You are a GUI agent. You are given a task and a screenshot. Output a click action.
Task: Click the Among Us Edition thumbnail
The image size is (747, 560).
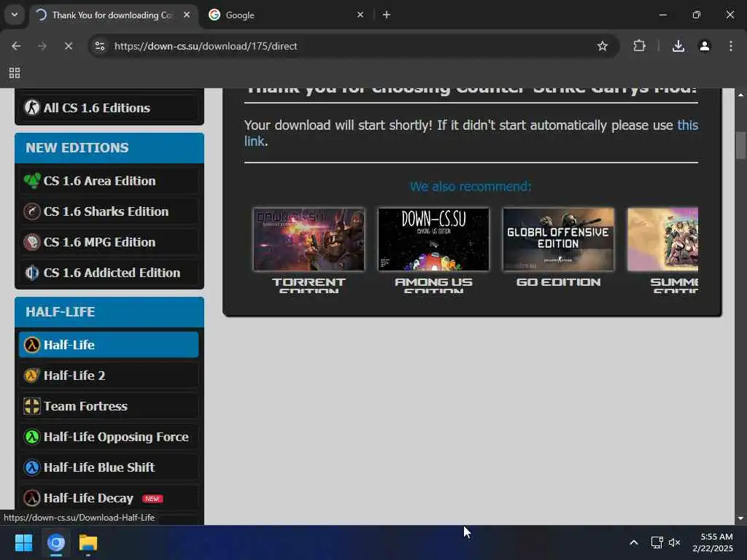pyautogui.click(x=433, y=239)
